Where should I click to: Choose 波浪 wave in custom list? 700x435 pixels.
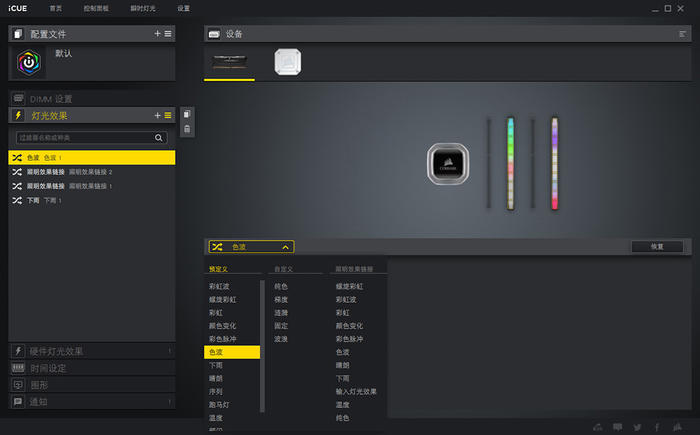click(281, 339)
